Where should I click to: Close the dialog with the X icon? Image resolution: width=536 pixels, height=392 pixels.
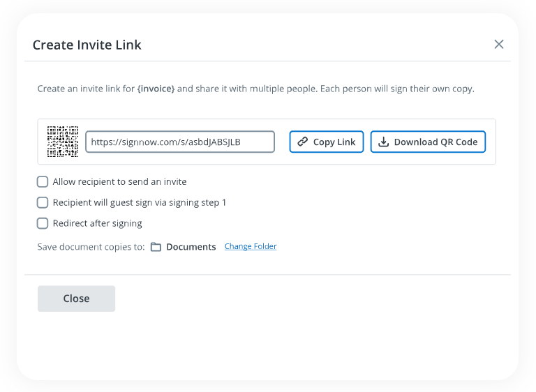coord(498,45)
